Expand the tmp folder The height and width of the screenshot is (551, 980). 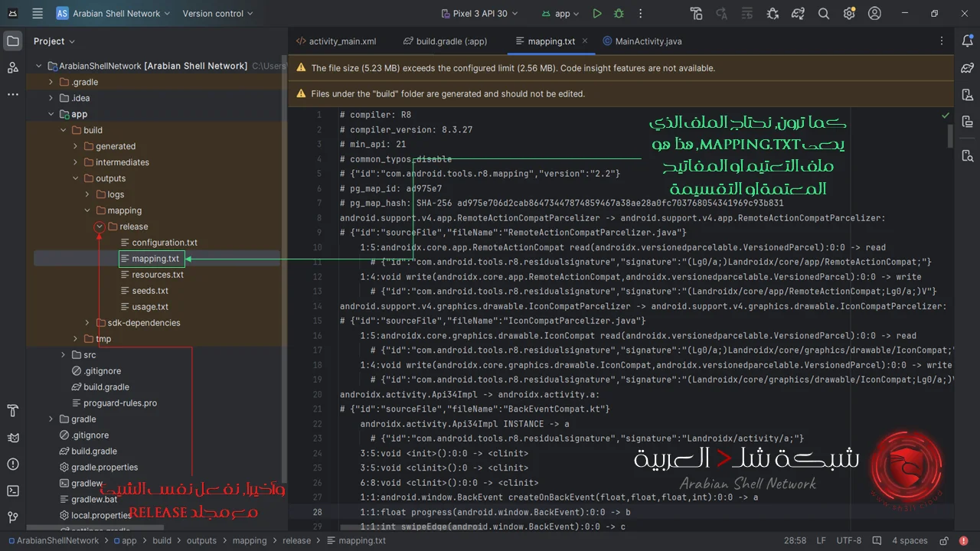click(x=76, y=339)
